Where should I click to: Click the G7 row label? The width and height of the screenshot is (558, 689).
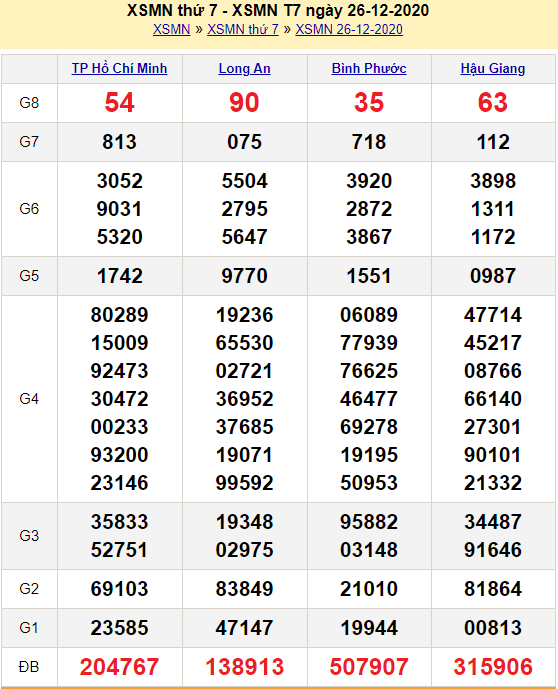click(x=29, y=142)
